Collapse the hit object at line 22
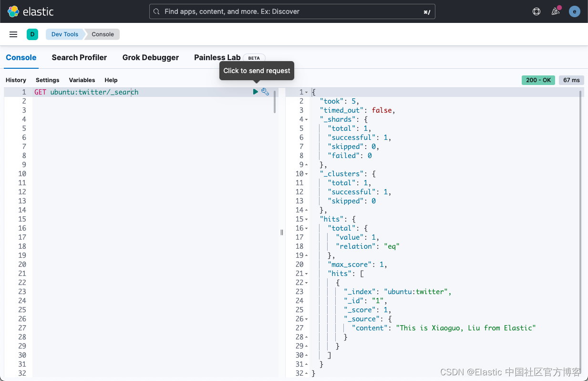Image resolution: width=588 pixels, height=381 pixels. click(307, 283)
